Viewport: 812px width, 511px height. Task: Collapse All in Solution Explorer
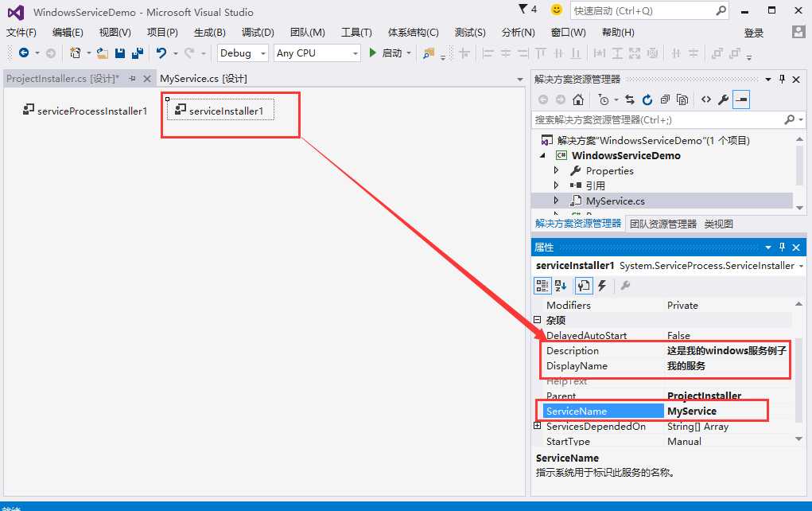click(665, 99)
